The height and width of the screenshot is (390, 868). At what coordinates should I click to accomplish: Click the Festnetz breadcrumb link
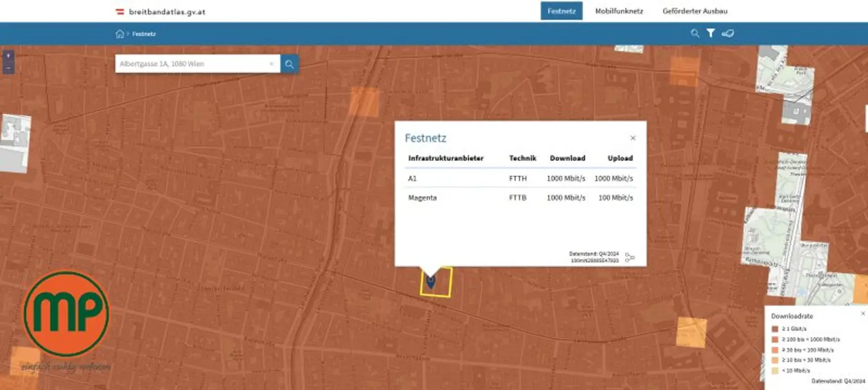(144, 34)
